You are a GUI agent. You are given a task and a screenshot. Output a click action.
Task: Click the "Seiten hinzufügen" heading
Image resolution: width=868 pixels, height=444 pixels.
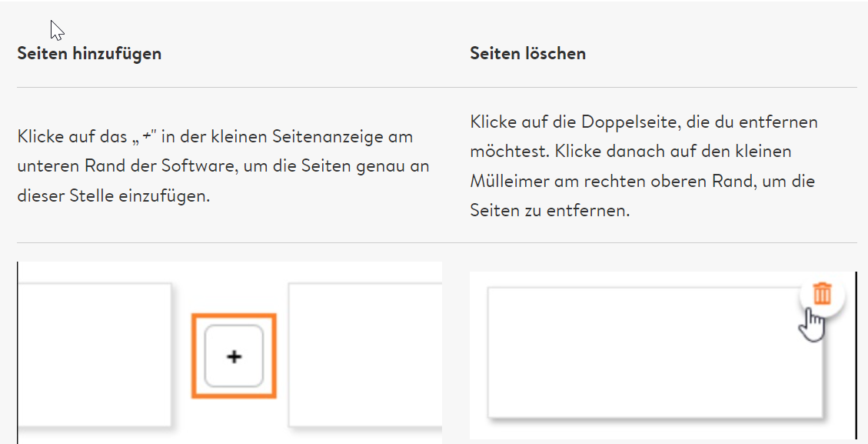(x=89, y=54)
